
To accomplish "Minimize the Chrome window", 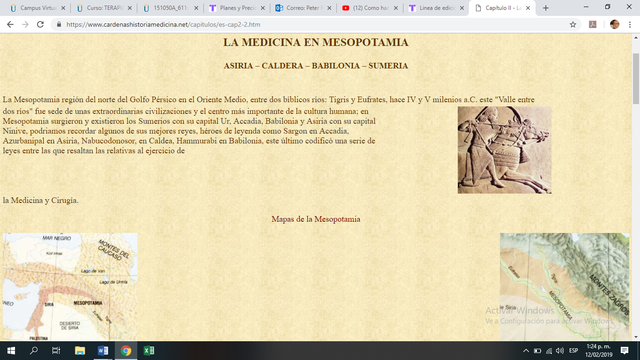I will (x=586, y=7).
